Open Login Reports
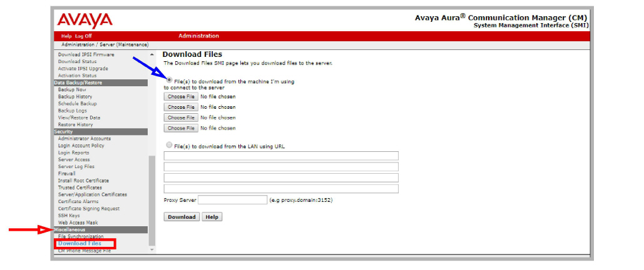Screen dimensions: 644x270 tap(73, 152)
